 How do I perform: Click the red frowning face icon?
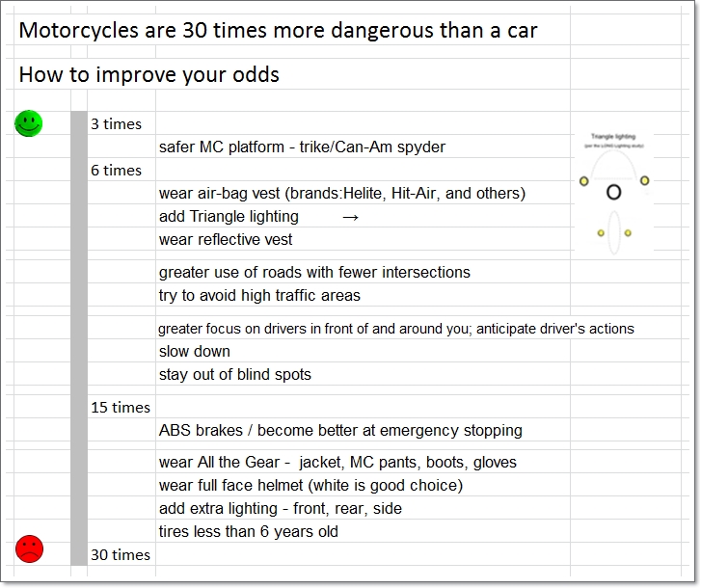(29, 548)
